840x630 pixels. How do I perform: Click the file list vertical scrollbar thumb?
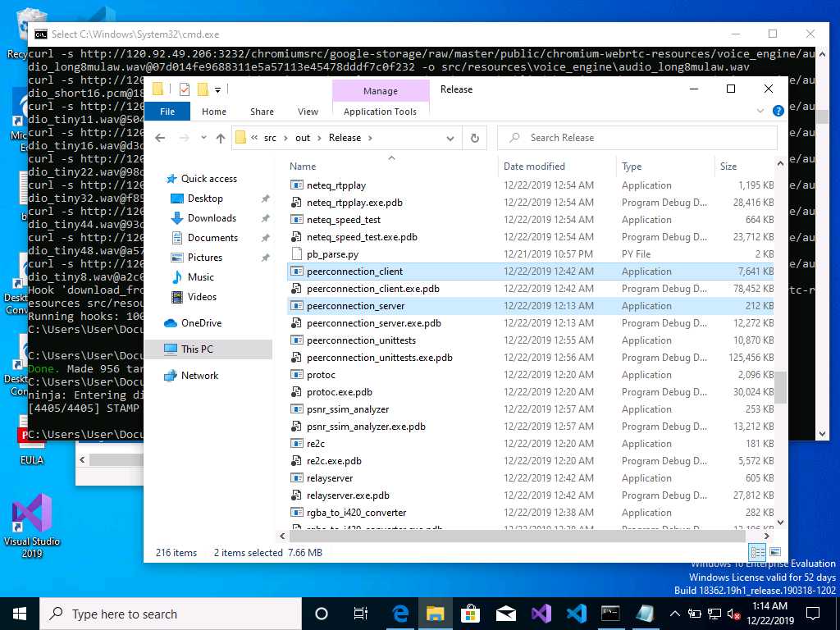coord(781,388)
